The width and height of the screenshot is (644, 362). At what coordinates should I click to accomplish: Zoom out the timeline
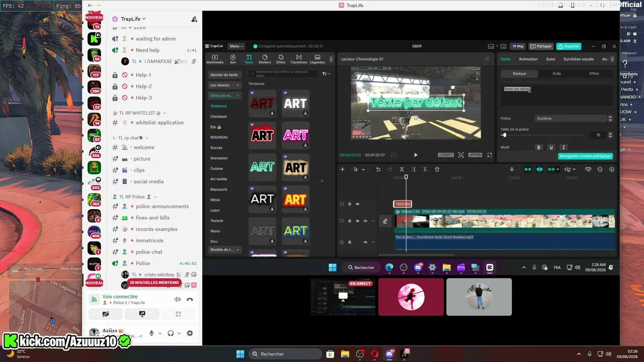(600, 169)
